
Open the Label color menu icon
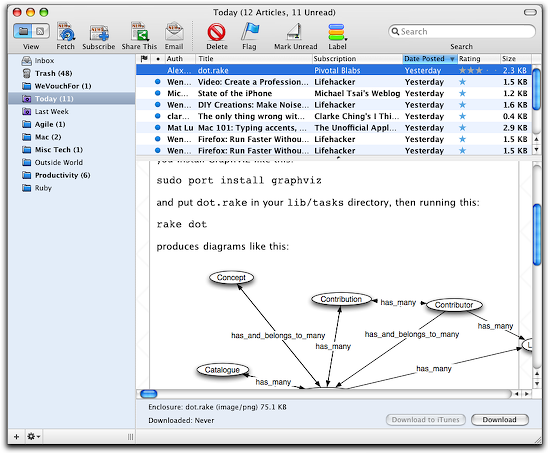coord(337,32)
